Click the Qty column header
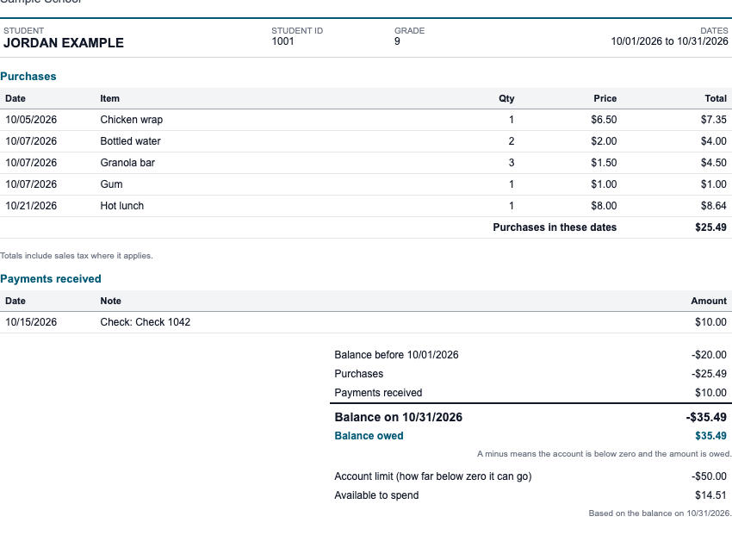The width and height of the screenshot is (732, 560). coord(506,98)
